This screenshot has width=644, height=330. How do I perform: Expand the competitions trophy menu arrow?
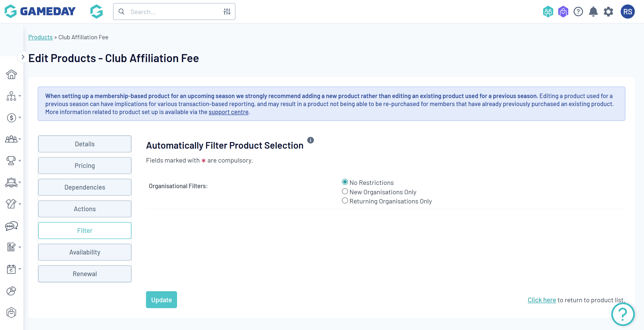click(x=20, y=161)
